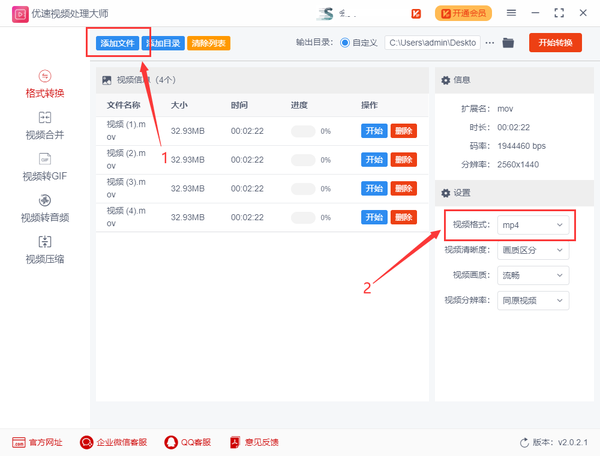Open QQ客服 support link
Image resolution: width=600 pixels, height=456 pixels.
pos(188,442)
